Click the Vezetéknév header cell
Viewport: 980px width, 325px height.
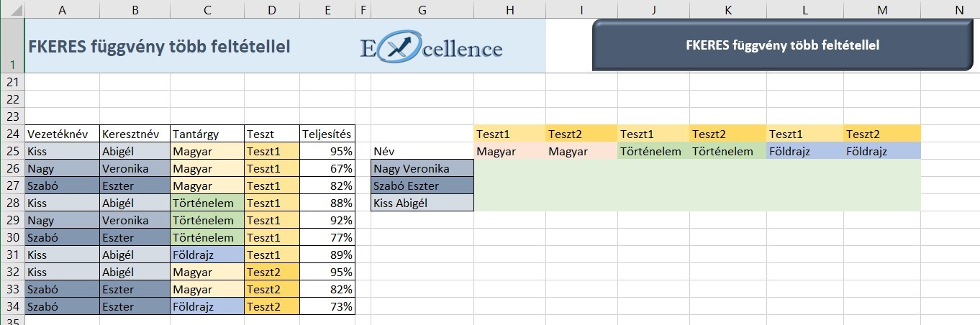[62, 134]
